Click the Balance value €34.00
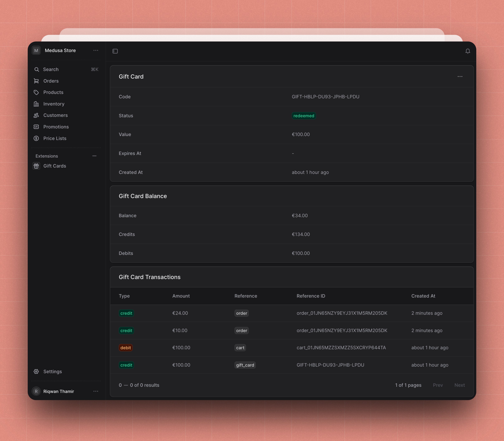The image size is (504, 441). [300, 216]
